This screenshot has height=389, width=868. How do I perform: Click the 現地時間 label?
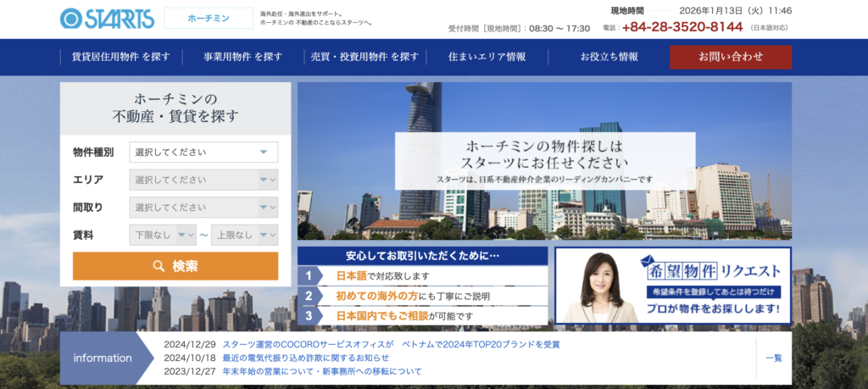click(x=627, y=10)
